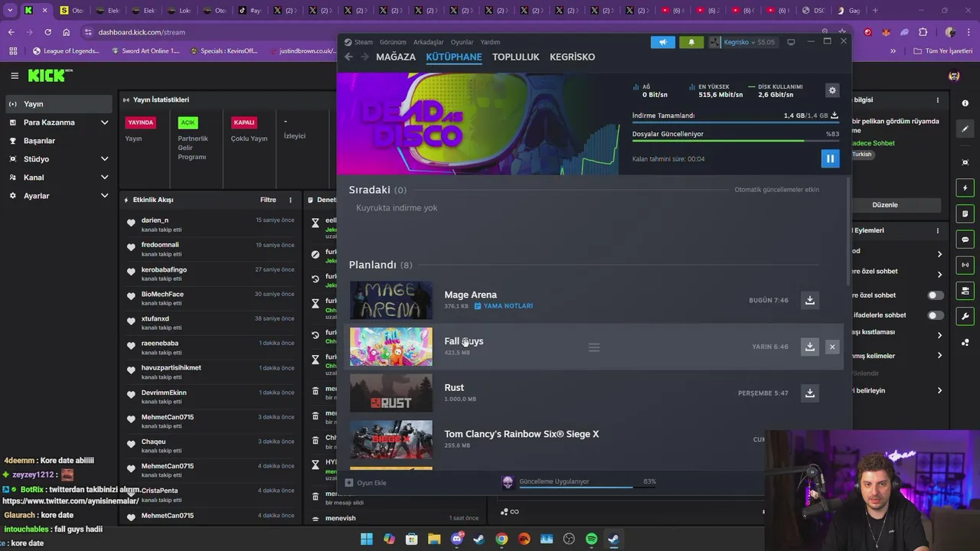
Task: Click the İndirme Tamamlandı progress bar
Action: (736, 122)
